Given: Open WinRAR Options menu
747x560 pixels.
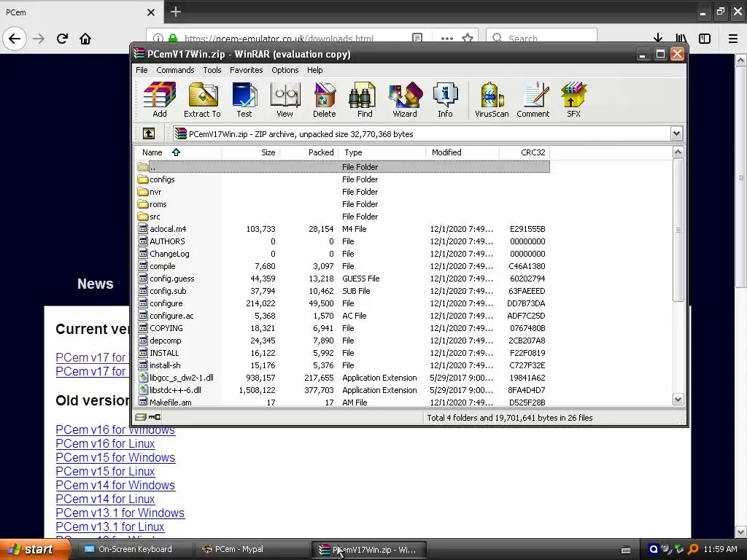Looking at the screenshot, I should [285, 70].
